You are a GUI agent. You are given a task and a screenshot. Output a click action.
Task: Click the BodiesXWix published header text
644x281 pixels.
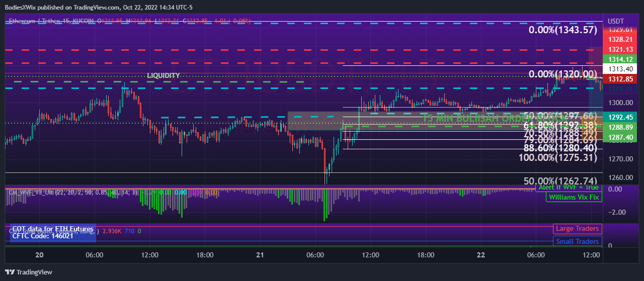click(x=99, y=7)
